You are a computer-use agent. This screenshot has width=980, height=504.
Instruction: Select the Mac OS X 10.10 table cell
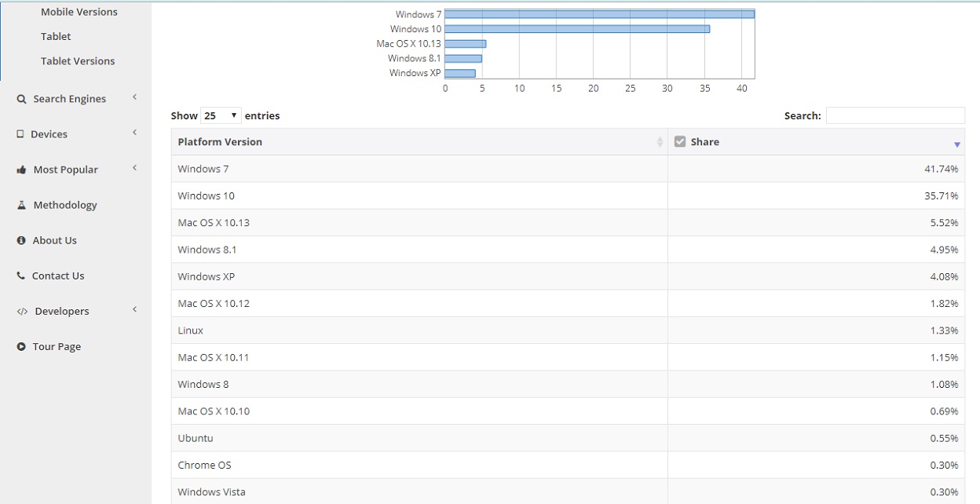419,411
